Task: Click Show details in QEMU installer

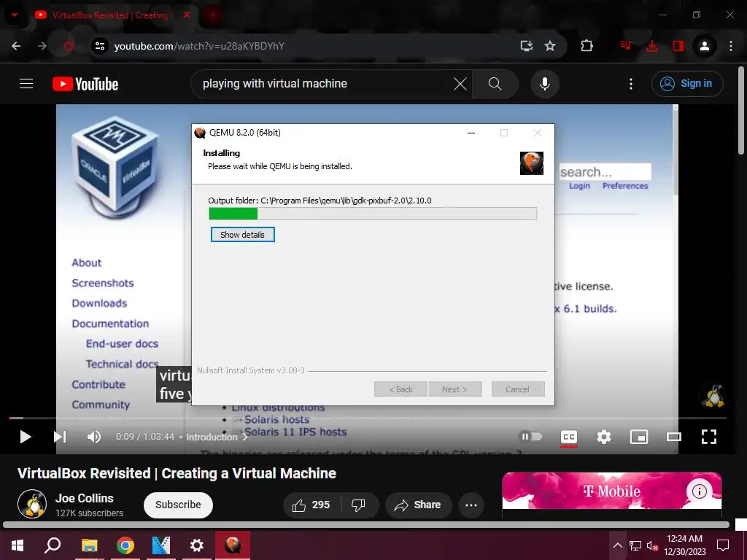Action: tap(242, 234)
